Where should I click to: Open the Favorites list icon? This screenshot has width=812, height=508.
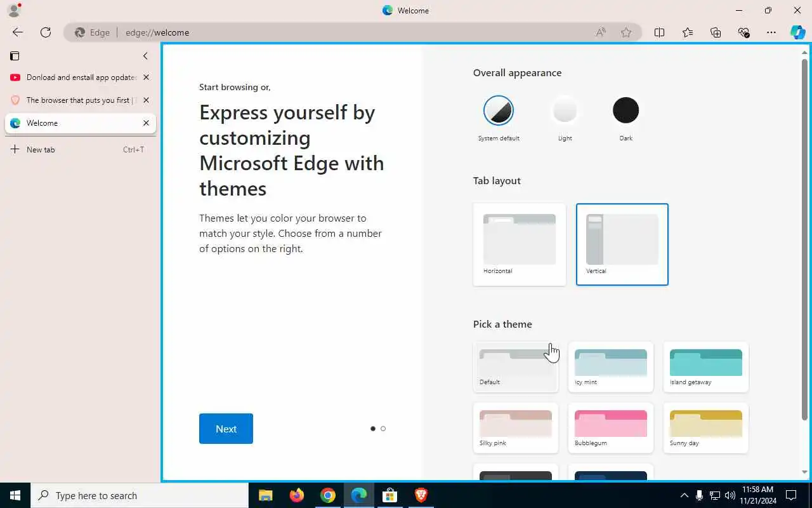tap(688, 32)
